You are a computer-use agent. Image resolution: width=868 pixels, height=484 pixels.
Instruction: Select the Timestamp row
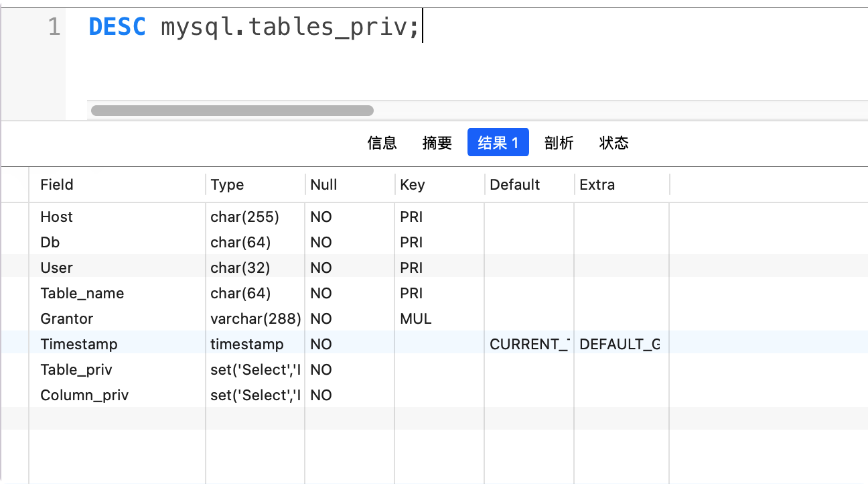[x=79, y=344]
